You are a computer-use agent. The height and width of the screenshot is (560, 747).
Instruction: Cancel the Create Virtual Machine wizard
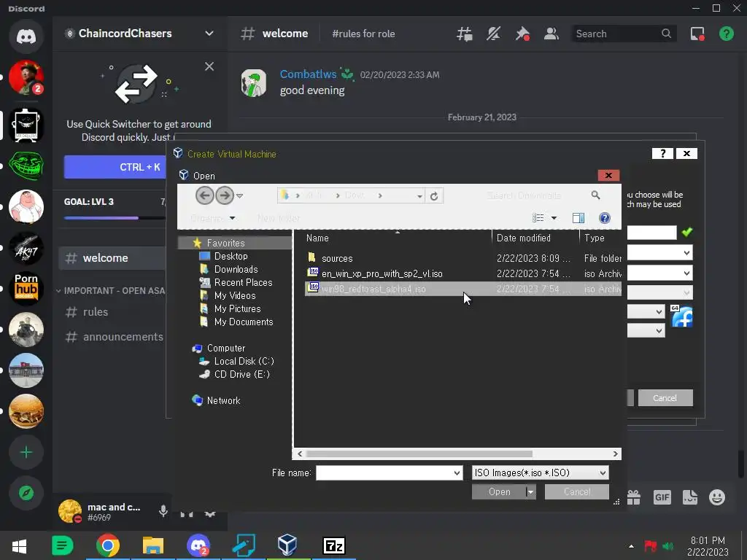(665, 397)
